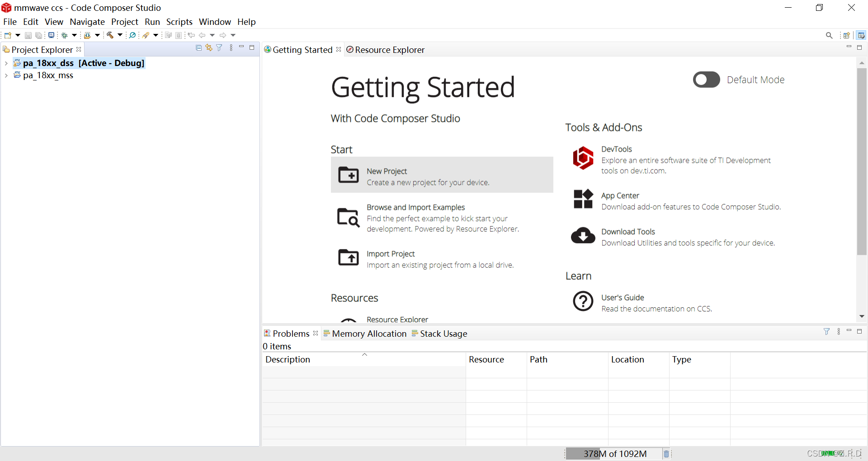868x461 pixels.
Task: Close the Getting Started tab
Action: (339, 49)
